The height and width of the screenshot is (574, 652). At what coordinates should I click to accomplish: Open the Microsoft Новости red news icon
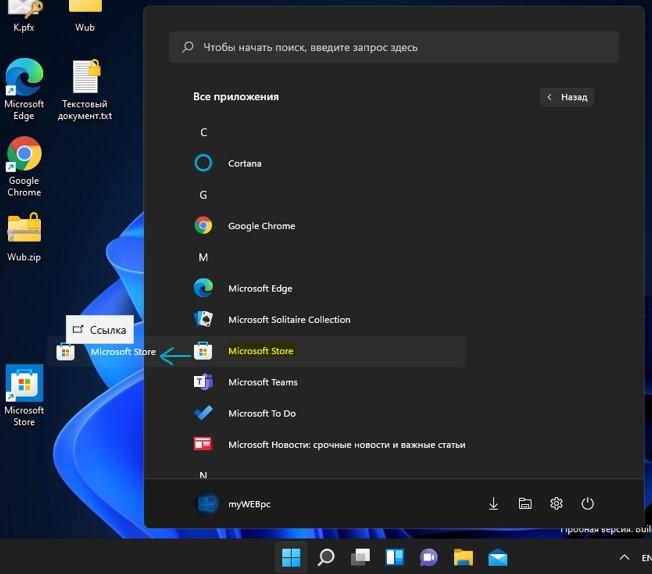click(x=203, y=444)
